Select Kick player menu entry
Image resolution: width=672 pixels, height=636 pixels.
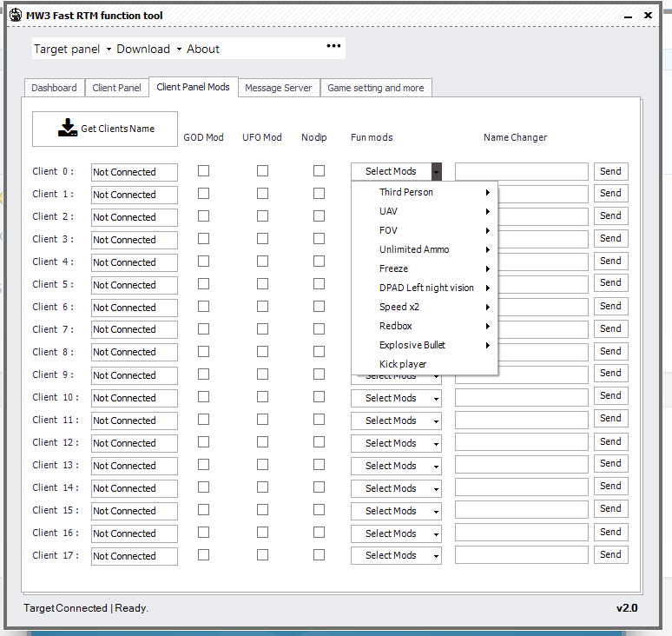coord(425,364)
